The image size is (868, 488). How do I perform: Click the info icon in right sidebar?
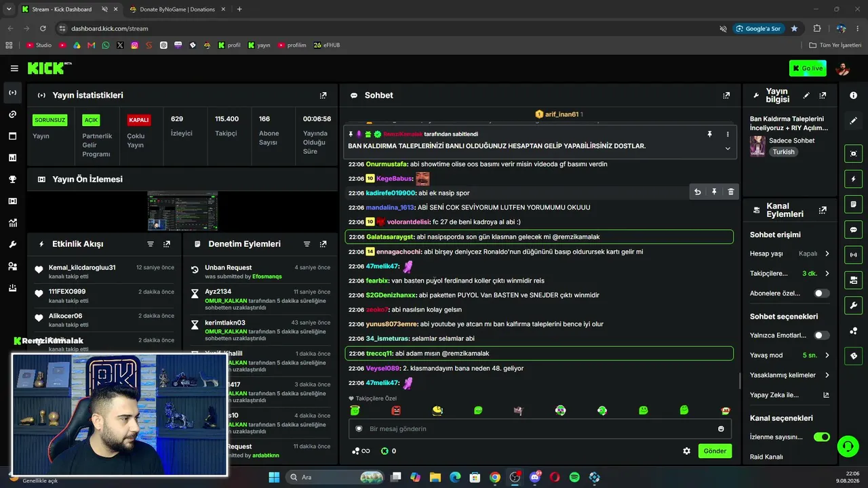point(853,96)
